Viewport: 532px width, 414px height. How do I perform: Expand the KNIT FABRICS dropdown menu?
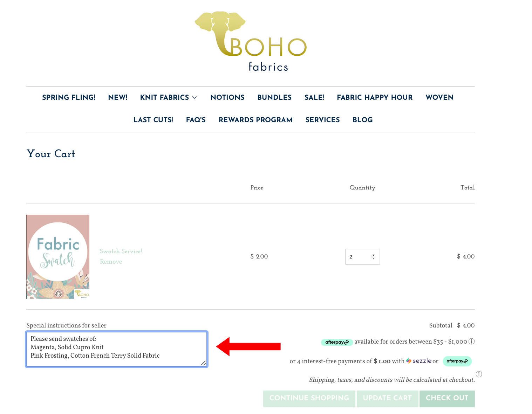point(168,98)
